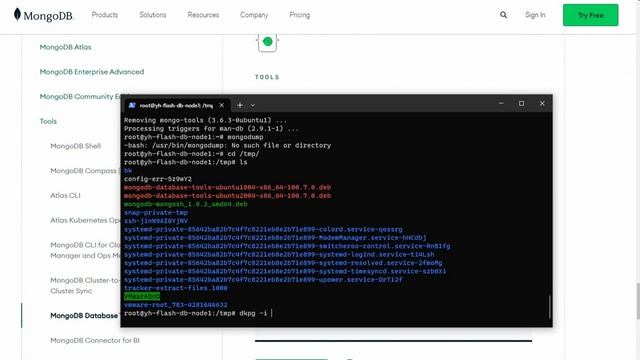640x360 pixels.
Task: Click the Try Free button
Action: [591, 15]
